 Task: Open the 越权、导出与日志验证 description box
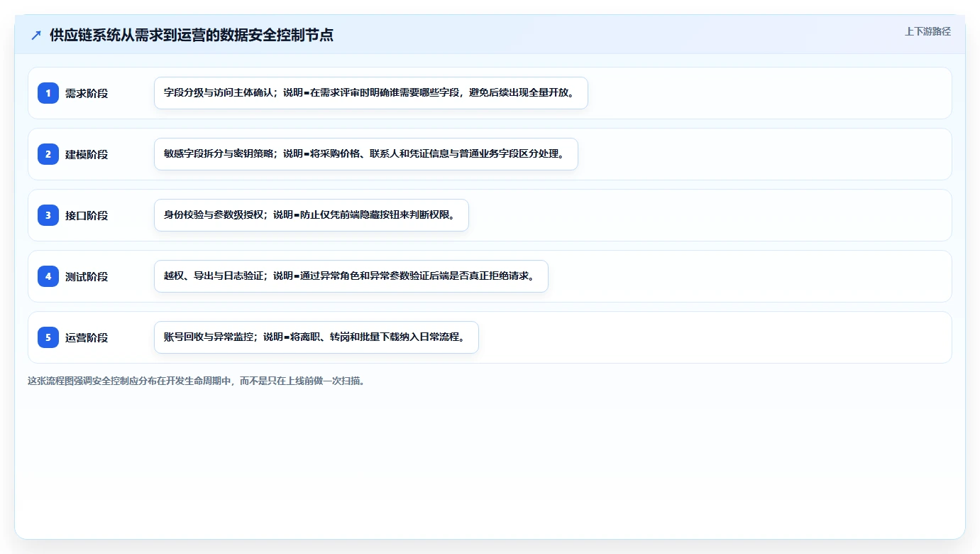click(351, 276)
